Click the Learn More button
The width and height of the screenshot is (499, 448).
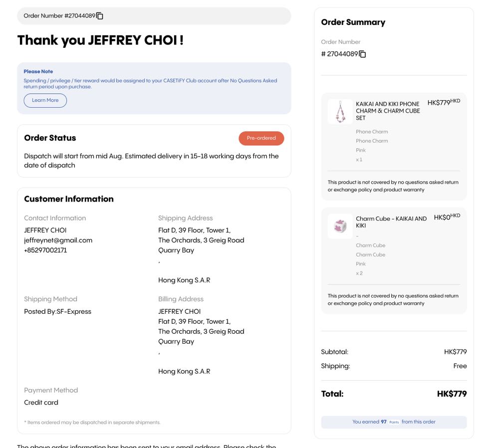(45, 100)
